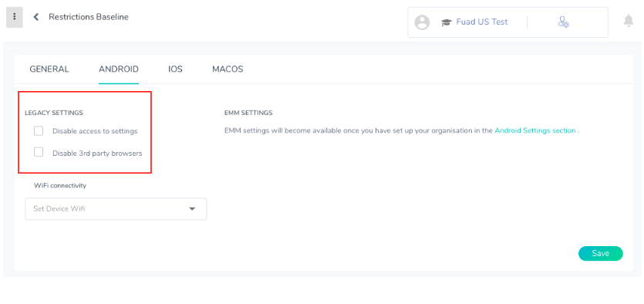
Task: Click the graduation cap icon
Action: (446, 22)
